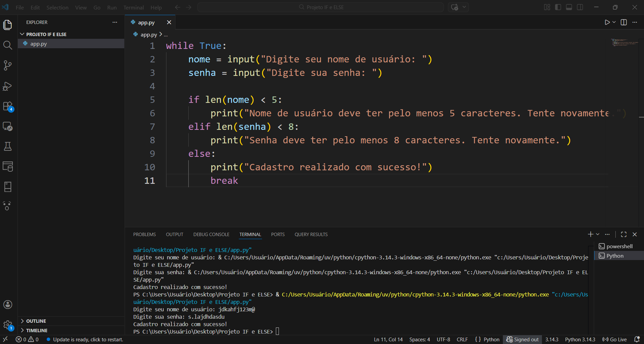Open the Source Control view
644x344 pixels.
tap(7, 65)
